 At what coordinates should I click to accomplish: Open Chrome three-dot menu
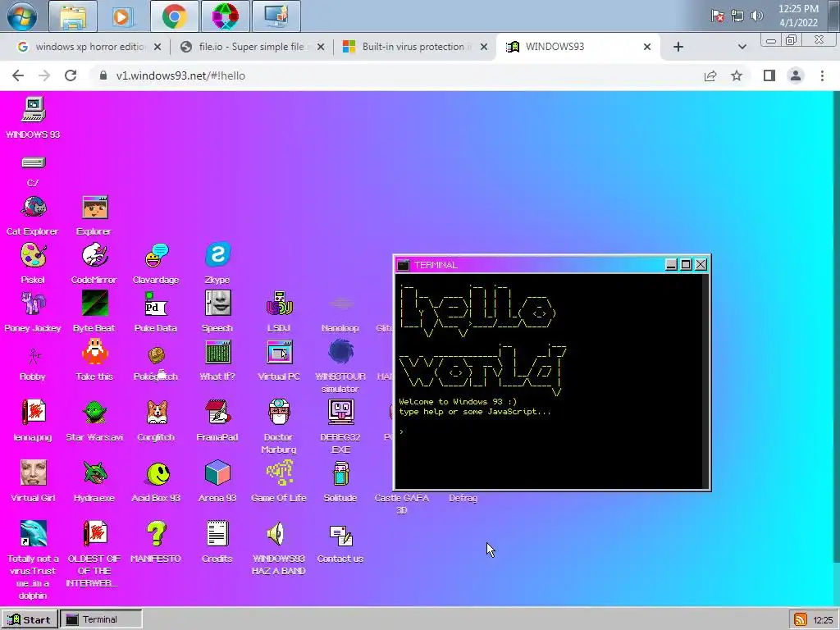[x=822, y=75]
